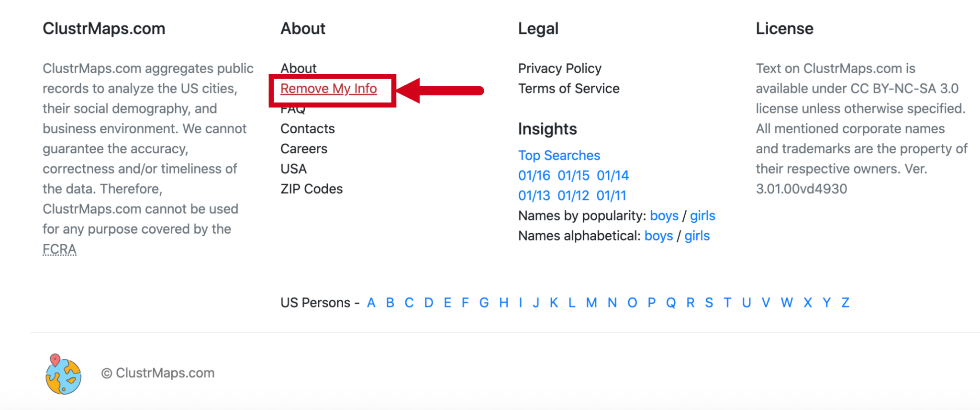Screen dimensions: 980x410
Task: Browse ZIP Codes
Action: click(311, 188)
